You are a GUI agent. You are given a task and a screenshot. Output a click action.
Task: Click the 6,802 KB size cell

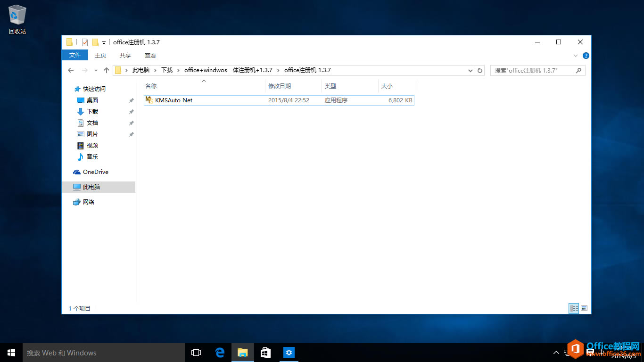[400, 100]
